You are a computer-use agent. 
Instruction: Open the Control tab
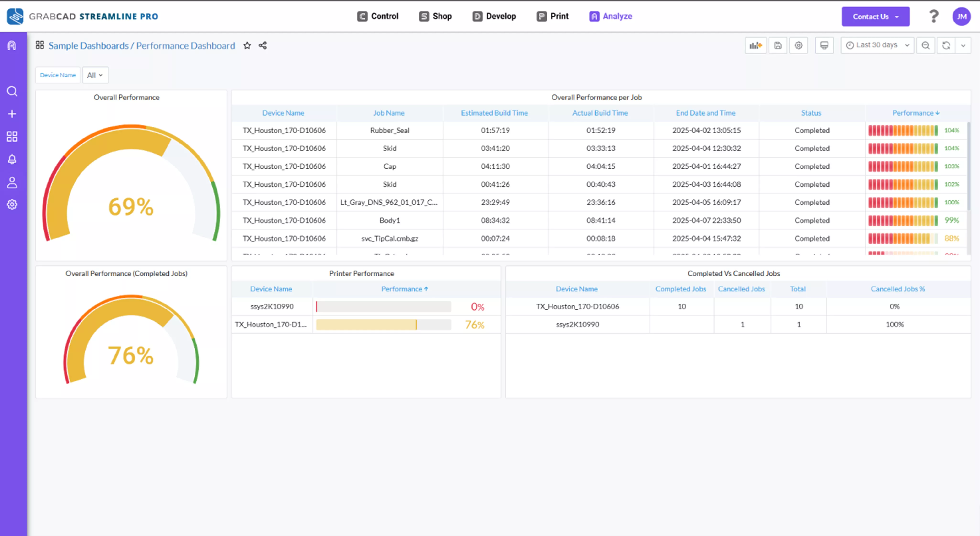(378, 16)
